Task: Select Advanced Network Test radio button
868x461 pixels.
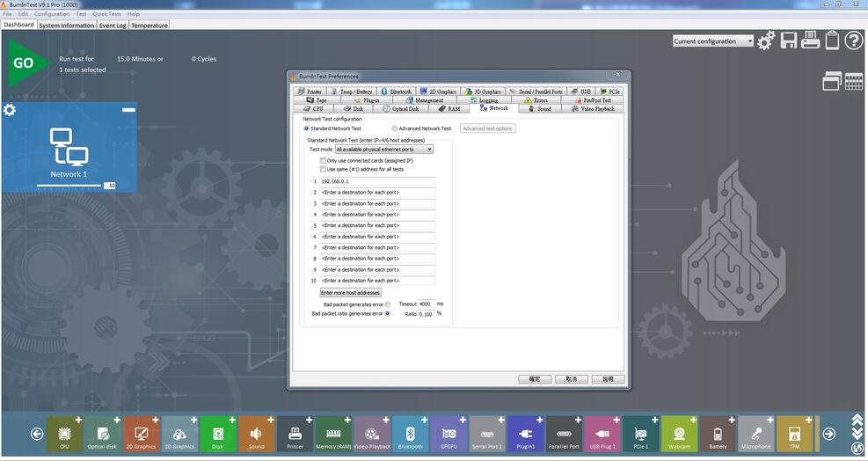Action: (x=395, y=128)
